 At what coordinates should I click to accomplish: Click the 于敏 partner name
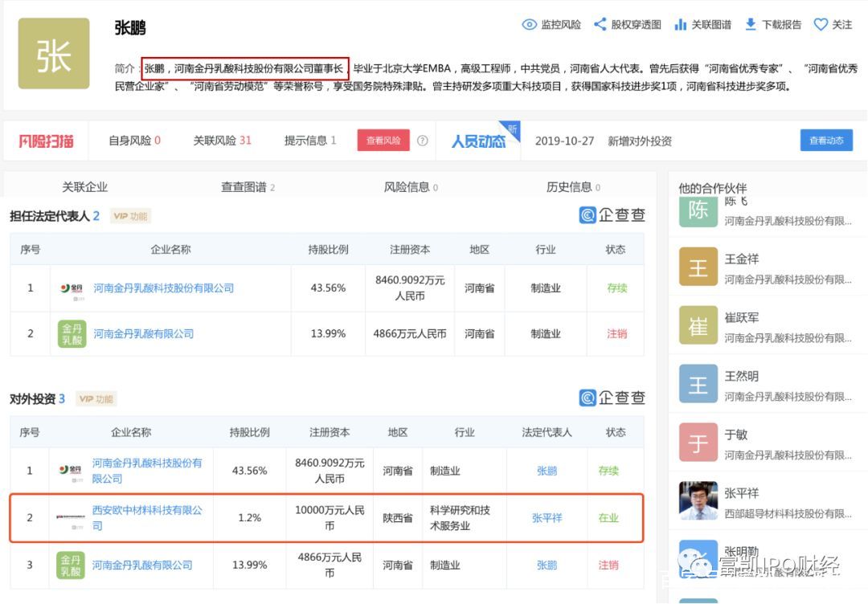tap(736, 435)
